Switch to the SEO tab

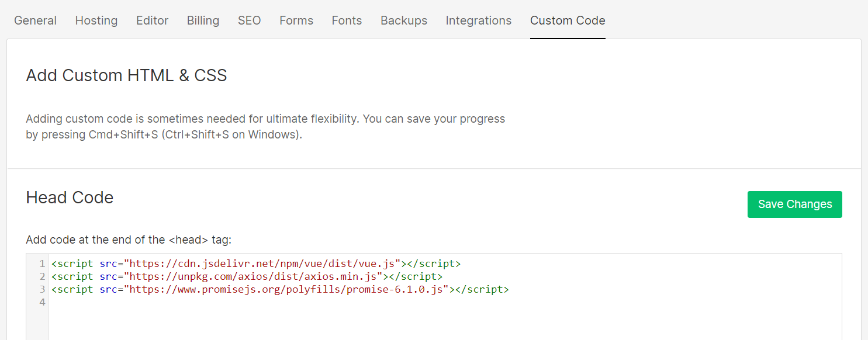click(249, 20)
